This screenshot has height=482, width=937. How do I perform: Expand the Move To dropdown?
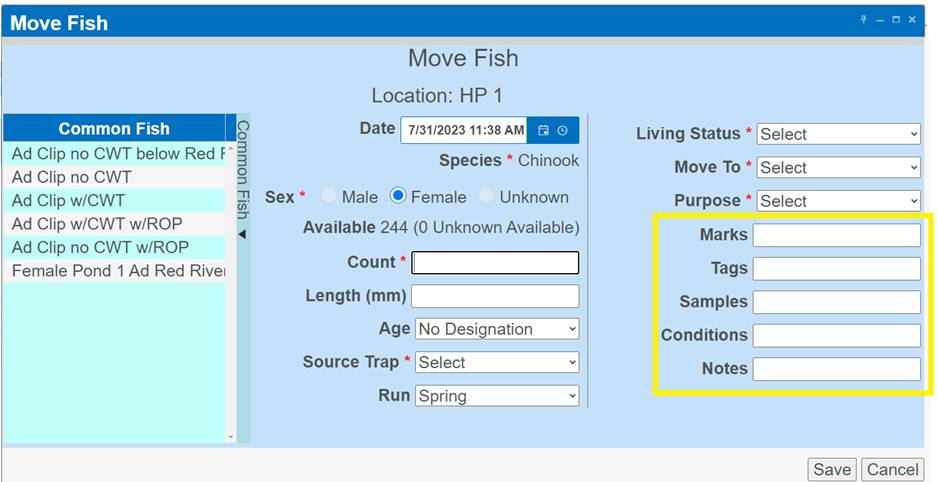click(838, 167)
